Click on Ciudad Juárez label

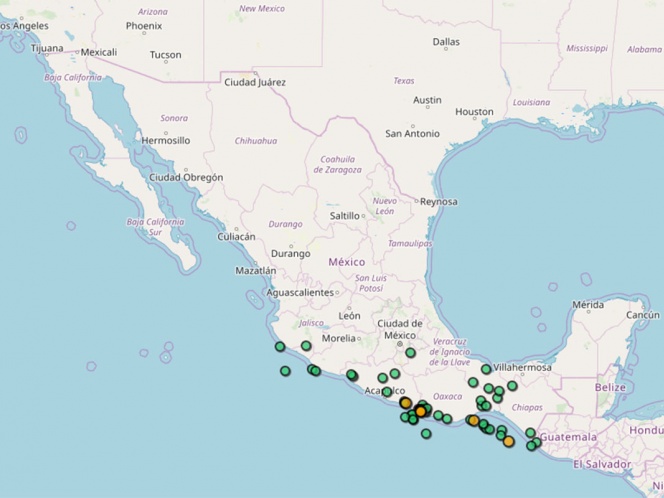point(255,82)
